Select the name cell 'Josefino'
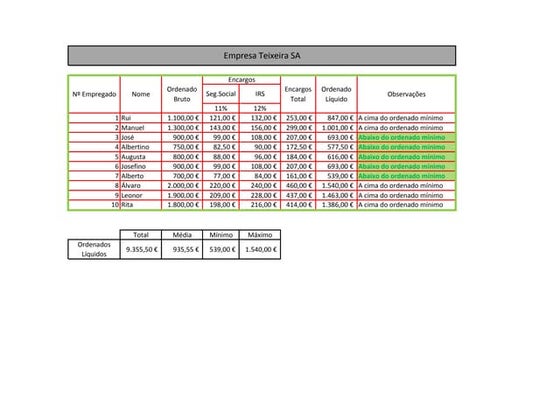The height and width of the screenshot is (396, 560). pyautogui.click(x=141, y=166)
